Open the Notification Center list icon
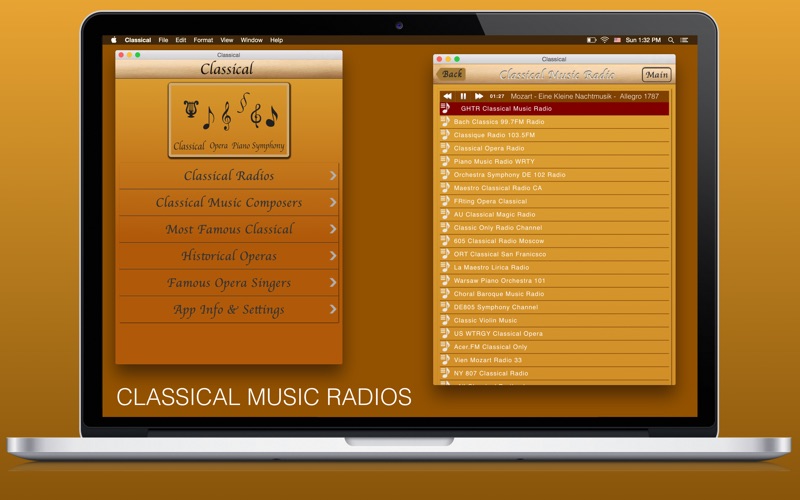Screen dimensions: 800x500 click(684, 40)
